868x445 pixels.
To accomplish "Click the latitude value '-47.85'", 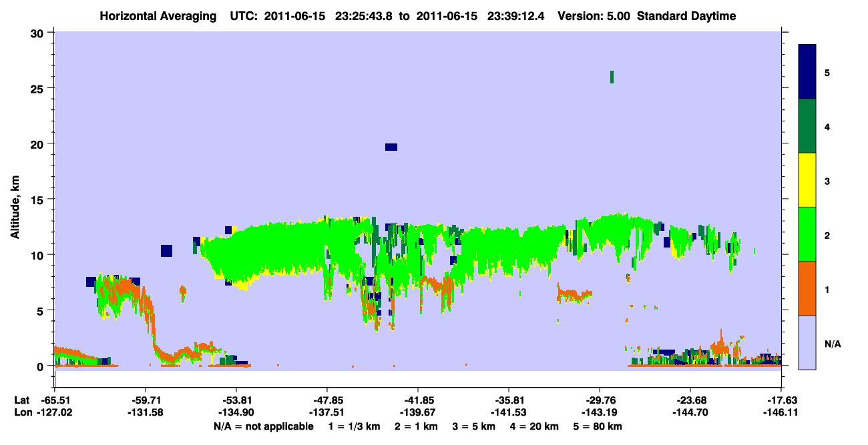I will (327, 400).
